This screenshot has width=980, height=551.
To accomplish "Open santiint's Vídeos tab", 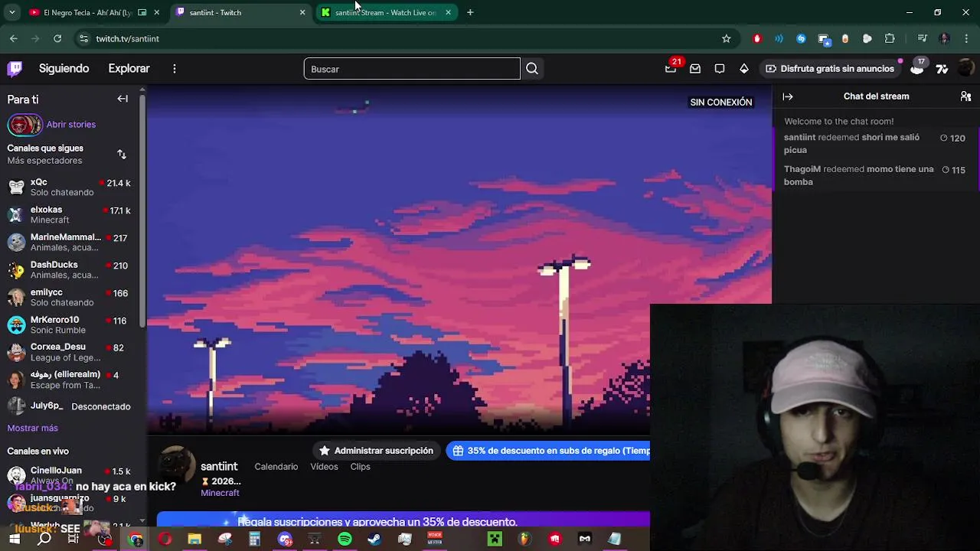I will 324,467.
